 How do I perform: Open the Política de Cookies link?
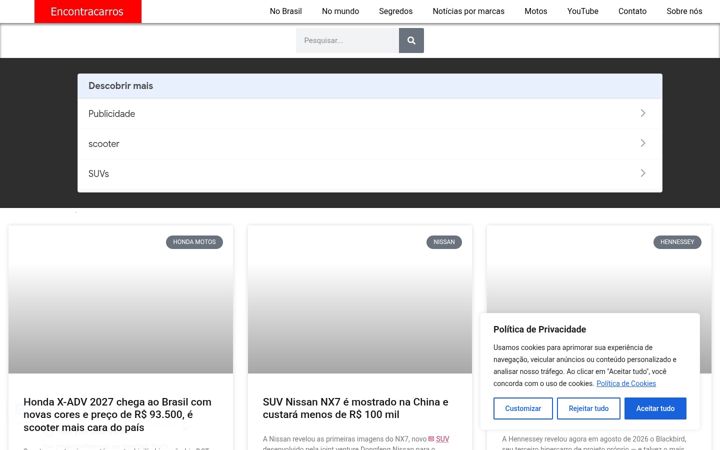pos(626,383)
